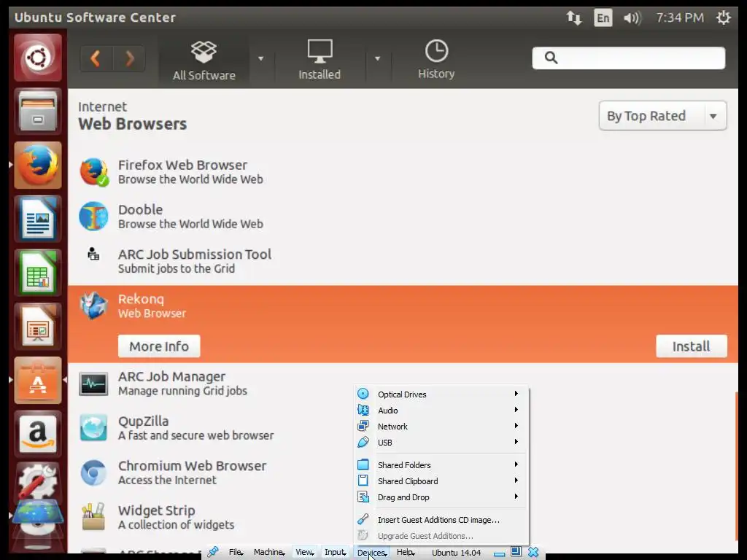Select ARC Job Submission Tool entry
This screenshot has height=560, width=747.
coord(403,262)
